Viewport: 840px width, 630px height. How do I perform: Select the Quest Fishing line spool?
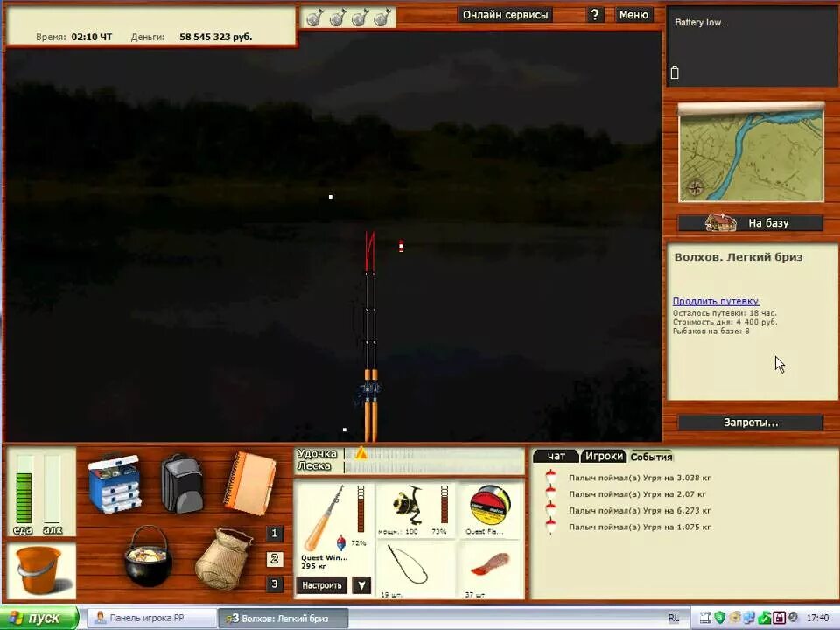490,507
